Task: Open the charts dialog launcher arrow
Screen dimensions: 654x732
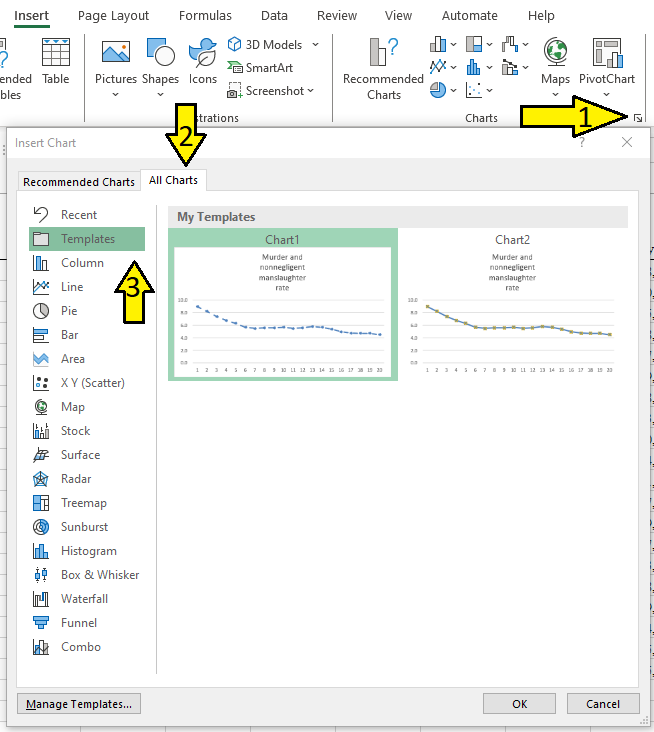Action: [x=637, y=118]
